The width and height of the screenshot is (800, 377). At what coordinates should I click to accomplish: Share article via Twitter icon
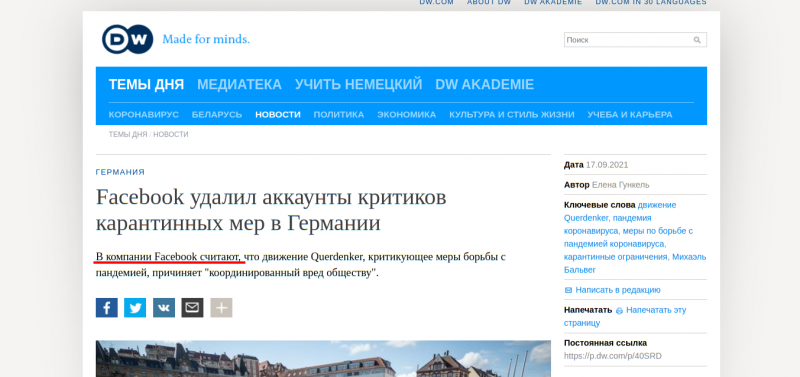tap(135, 308)
